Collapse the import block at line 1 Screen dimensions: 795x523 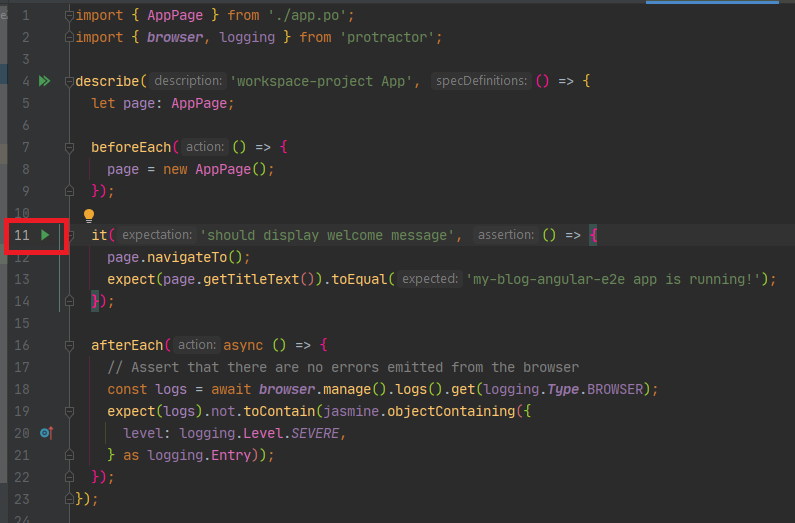(x=69, y=16)
